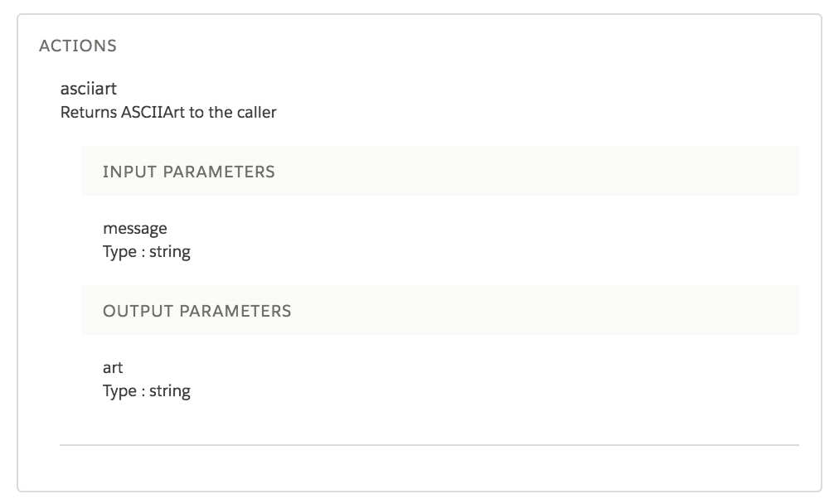Click the word INPUT in the header
839x504 pixels.
pyautogui.click(x=130, y=172)
